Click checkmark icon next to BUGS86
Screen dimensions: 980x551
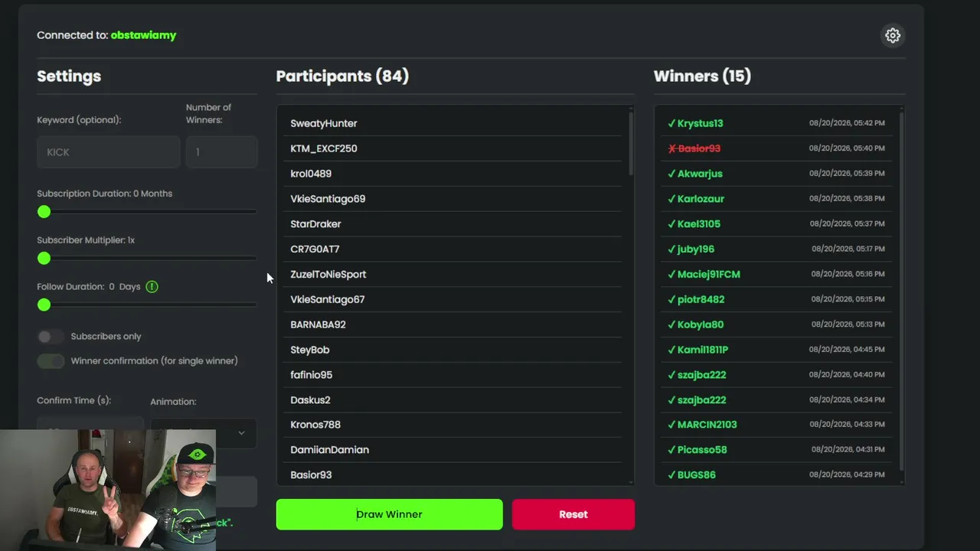[671, 475]
